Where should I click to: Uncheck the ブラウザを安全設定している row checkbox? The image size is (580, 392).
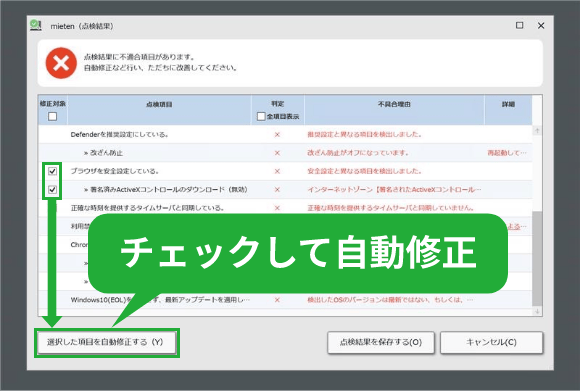click(53, 171)
